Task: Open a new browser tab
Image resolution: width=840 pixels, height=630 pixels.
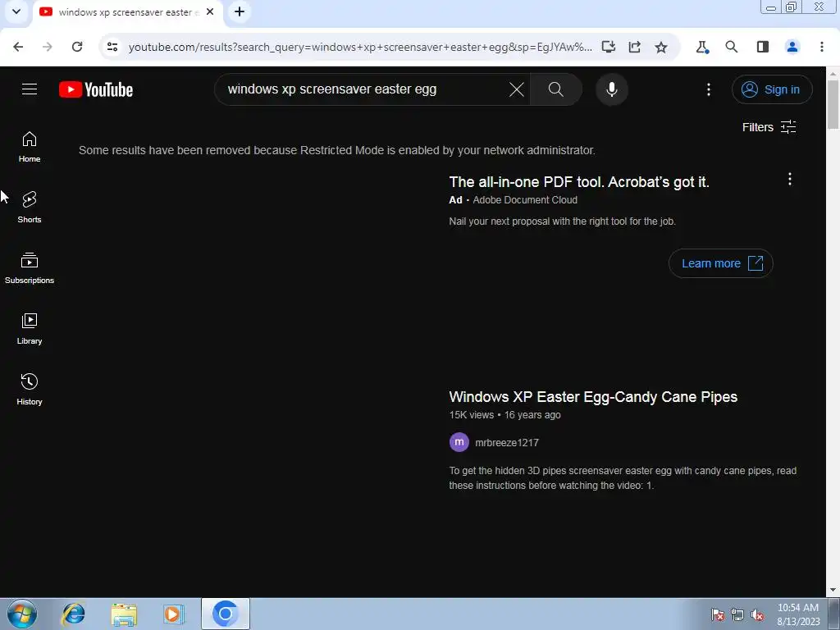Action: click(240, 11)
